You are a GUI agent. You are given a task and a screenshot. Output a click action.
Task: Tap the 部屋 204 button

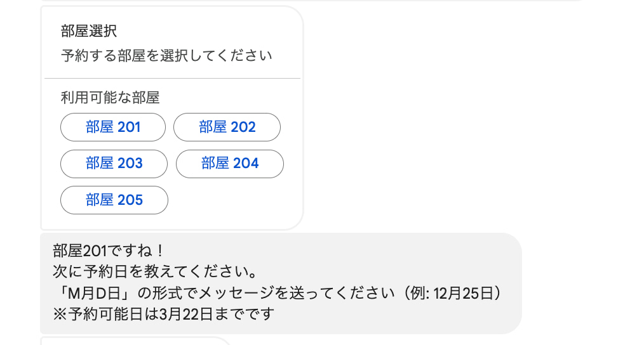click(x=229, y=164)
